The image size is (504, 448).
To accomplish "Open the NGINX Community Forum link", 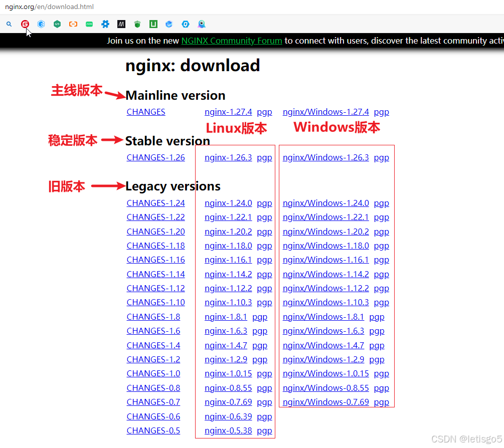I will click(232, 41).
